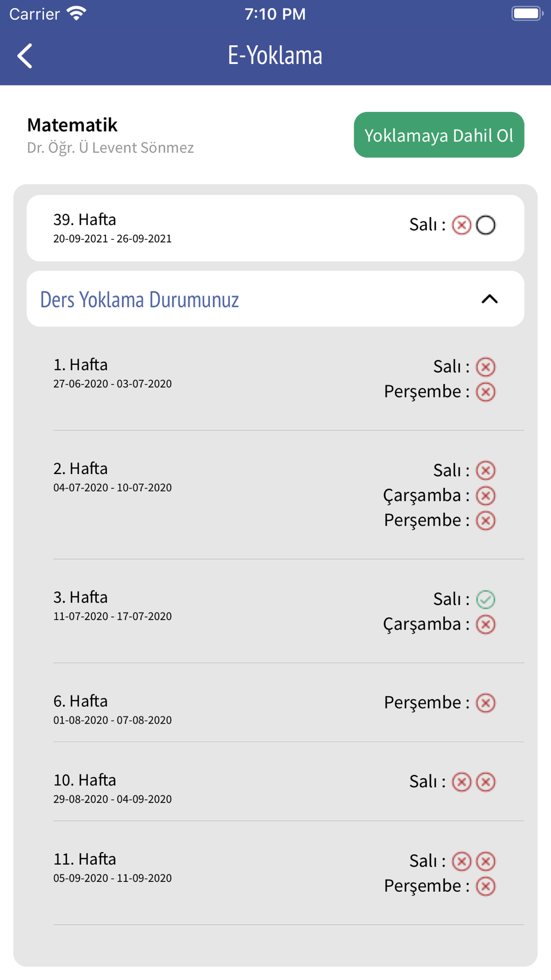This screenshot has width=551, height=980.
Task: Tap Matematik course title
Action: 72,125
